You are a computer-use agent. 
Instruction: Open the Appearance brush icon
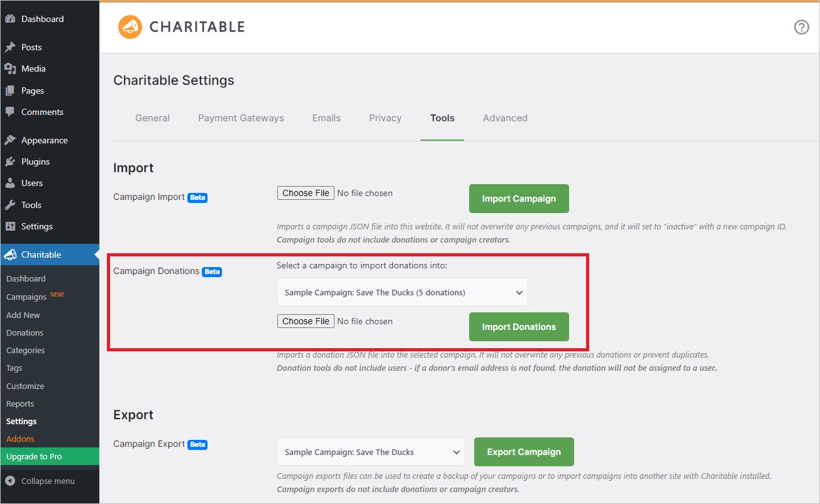click(x=11, y=140)
